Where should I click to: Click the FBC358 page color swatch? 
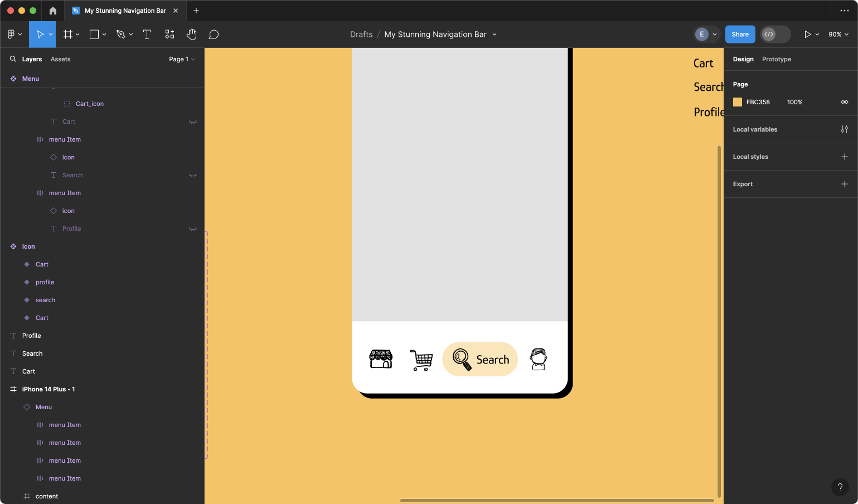tap(738, 102)
